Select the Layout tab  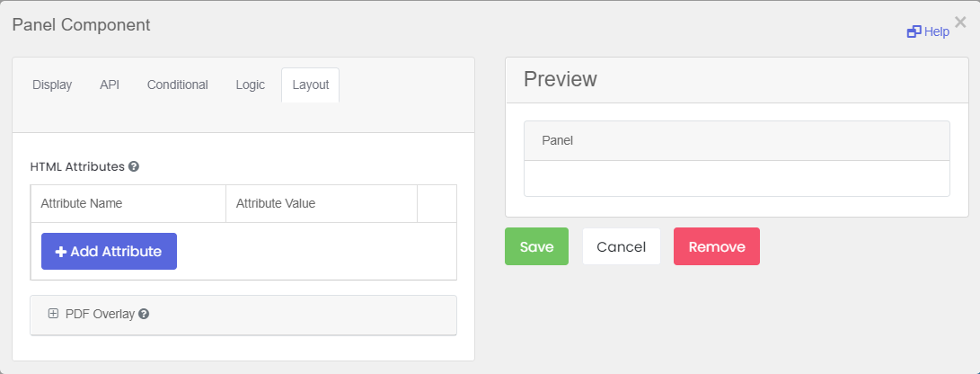[x=311, y=85]
